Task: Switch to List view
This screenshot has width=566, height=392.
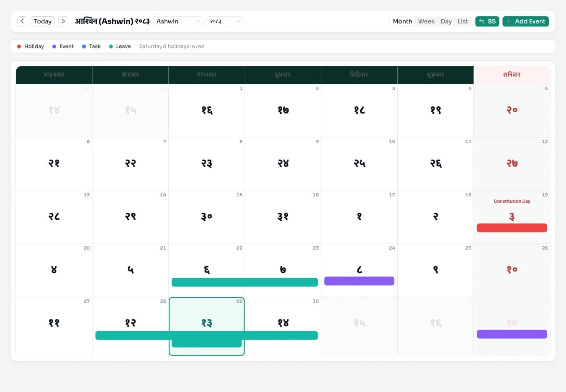Action: tap(463, 21)
